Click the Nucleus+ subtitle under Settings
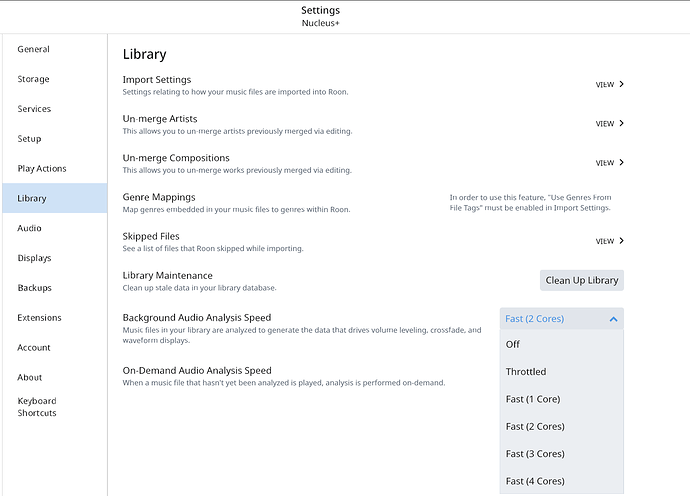 point(320,23)
